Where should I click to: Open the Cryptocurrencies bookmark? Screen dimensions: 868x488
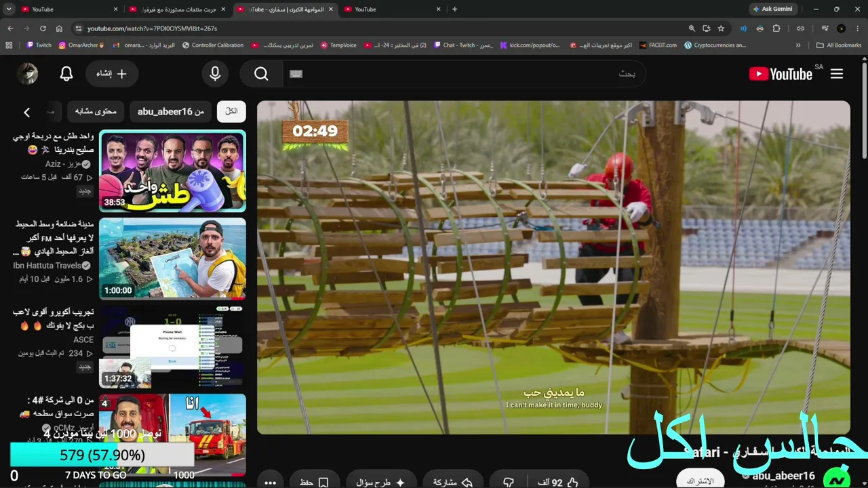(x=715, y=45)
